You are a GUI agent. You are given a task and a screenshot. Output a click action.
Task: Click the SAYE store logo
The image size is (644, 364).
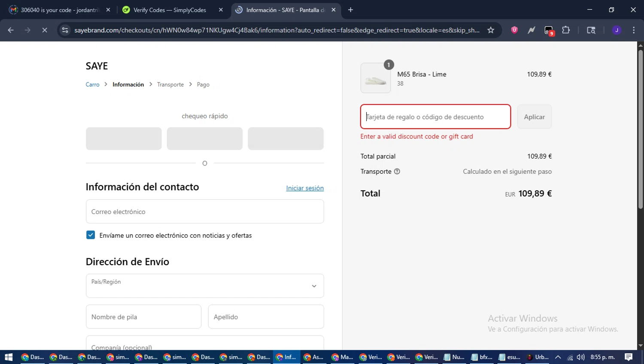(x=97, y=66)
